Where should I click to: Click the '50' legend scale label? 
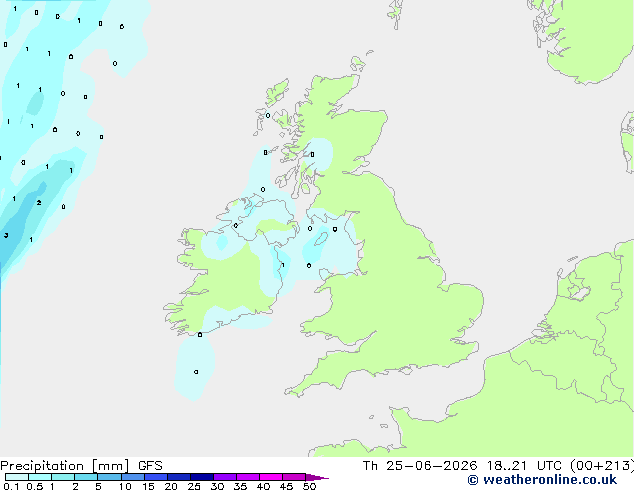click(x=309, y=486)
